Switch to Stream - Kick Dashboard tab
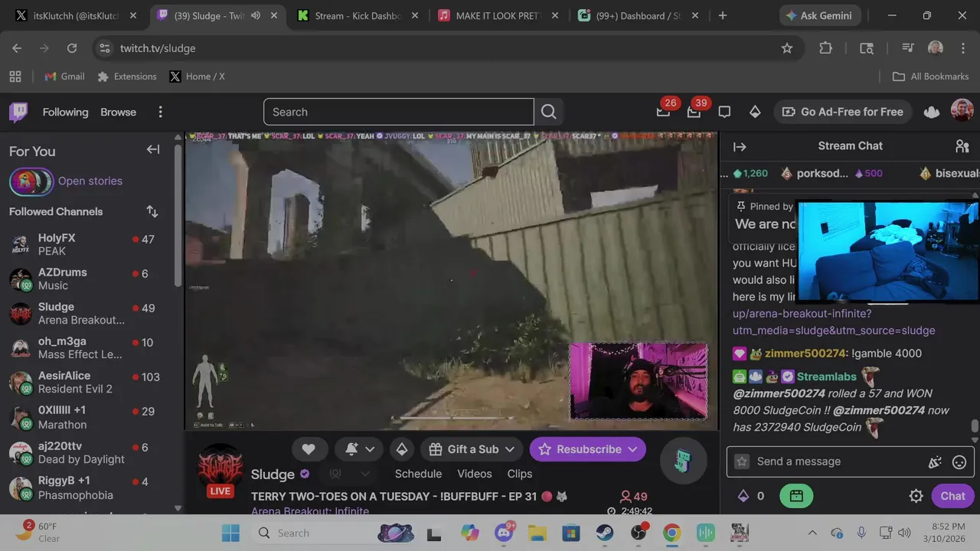The image size is (980, 551). [x=358, y=15]
